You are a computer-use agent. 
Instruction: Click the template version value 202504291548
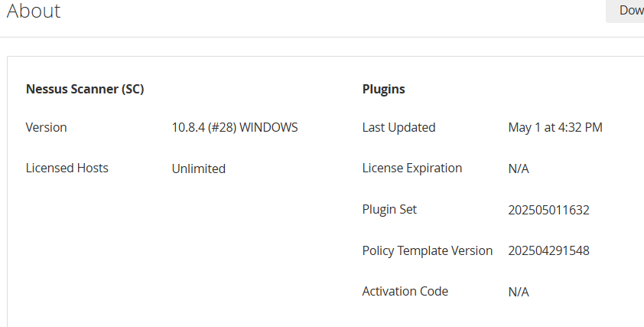pos(549,250)
